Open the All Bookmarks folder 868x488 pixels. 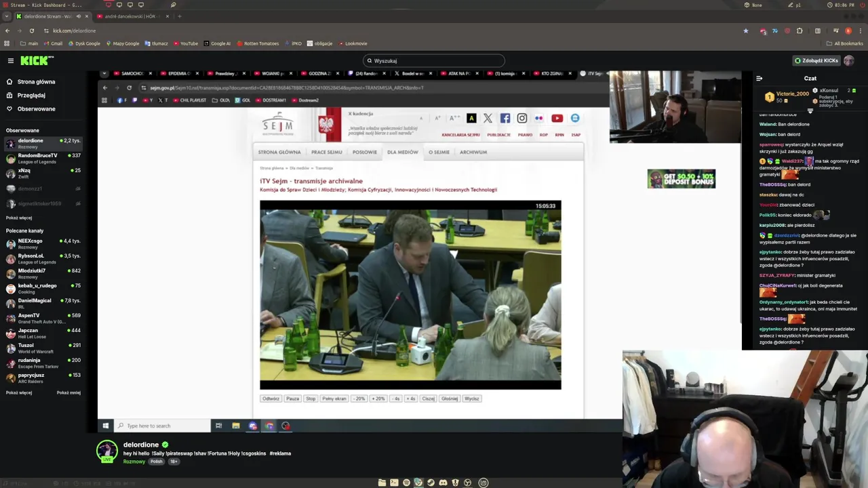844,43
